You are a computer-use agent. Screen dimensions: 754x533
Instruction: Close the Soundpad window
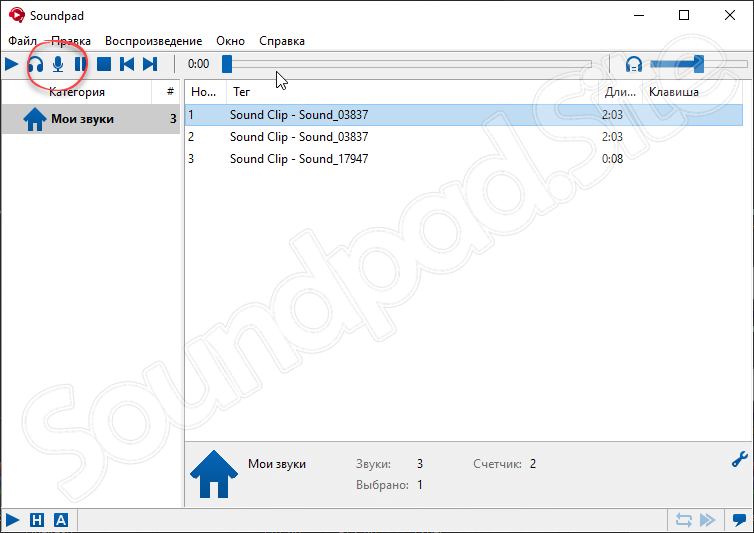pos(729,15)
